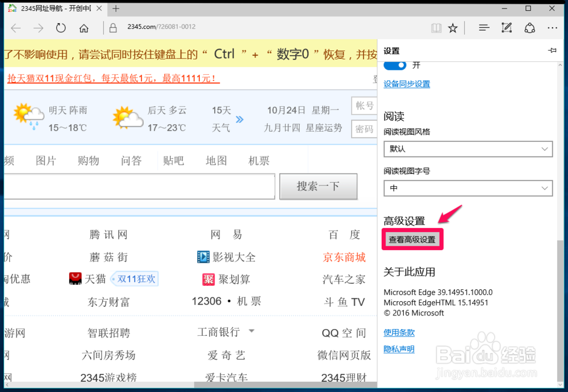Viewport: 568px width, 392px height.
Task: Open the 智联招聘 link
Action: point(108,332)
